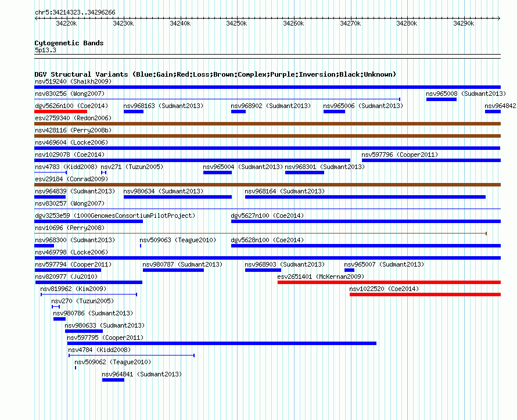Select esv29184 (Conrad2009) label
The height and width of the screenshot is (420, 517).
coord(71,179)
